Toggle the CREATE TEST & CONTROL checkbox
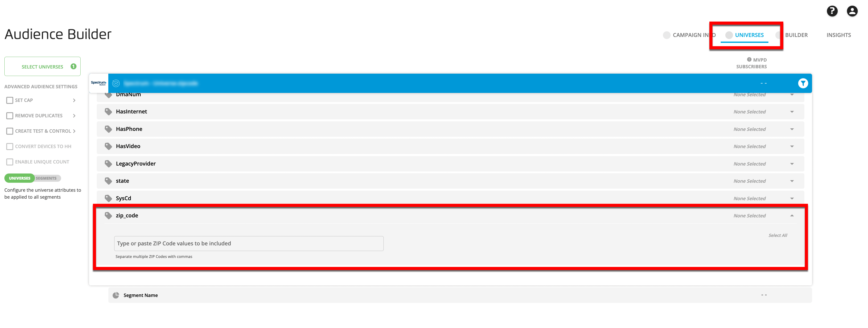Image resolution: width=868 pixels, height=328 pixels. click(10, 131)
